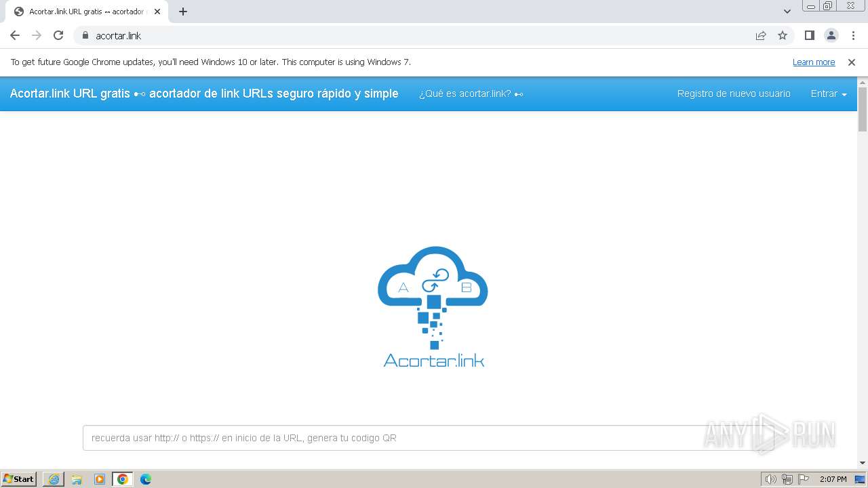This screenshot has width=868, height=488.
Task: Close the Acortar.link tab
Action: pos(157,12)
